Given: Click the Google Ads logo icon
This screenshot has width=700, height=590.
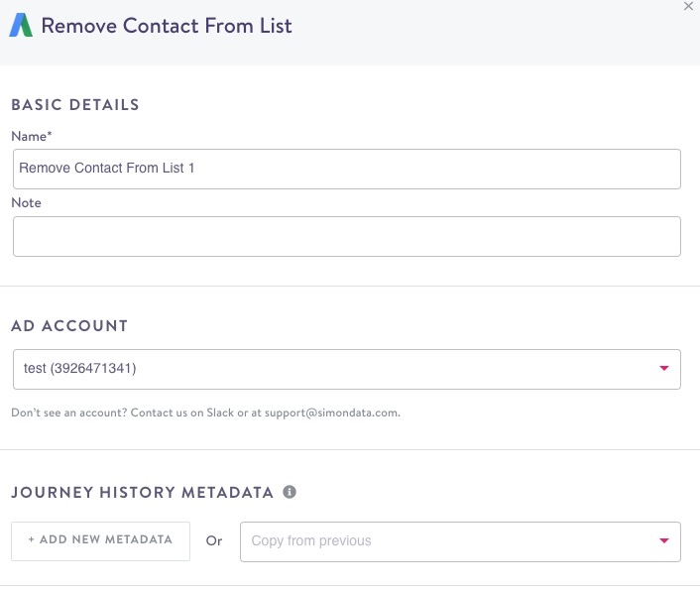Looking at the screenshot, I should click(x=21, y=26).
